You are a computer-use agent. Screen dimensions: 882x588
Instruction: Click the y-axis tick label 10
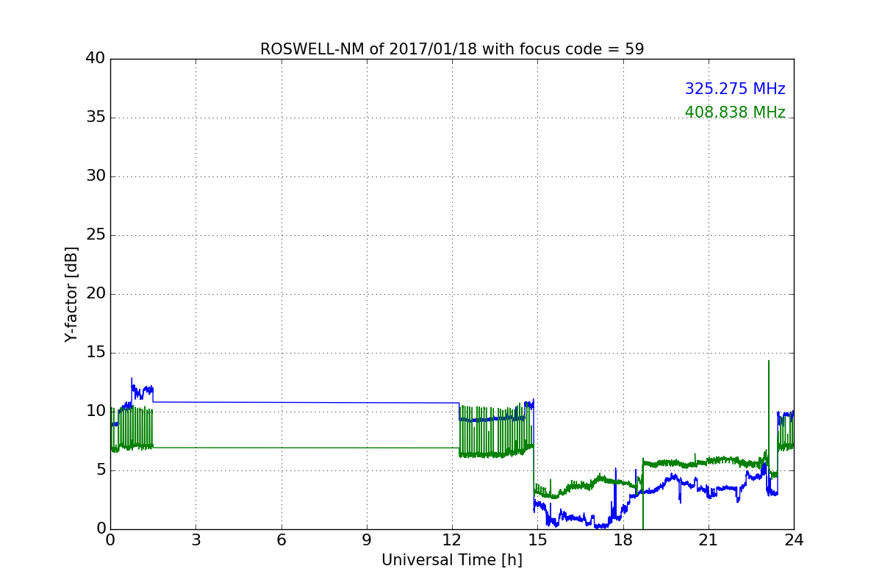pyautogui.click(x=96, y=412)
